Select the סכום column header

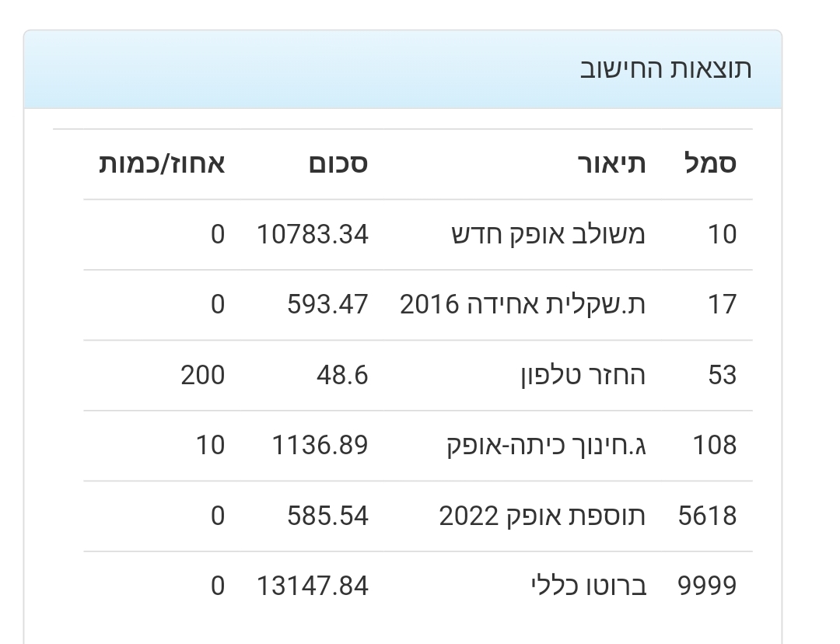coord(338,164)
